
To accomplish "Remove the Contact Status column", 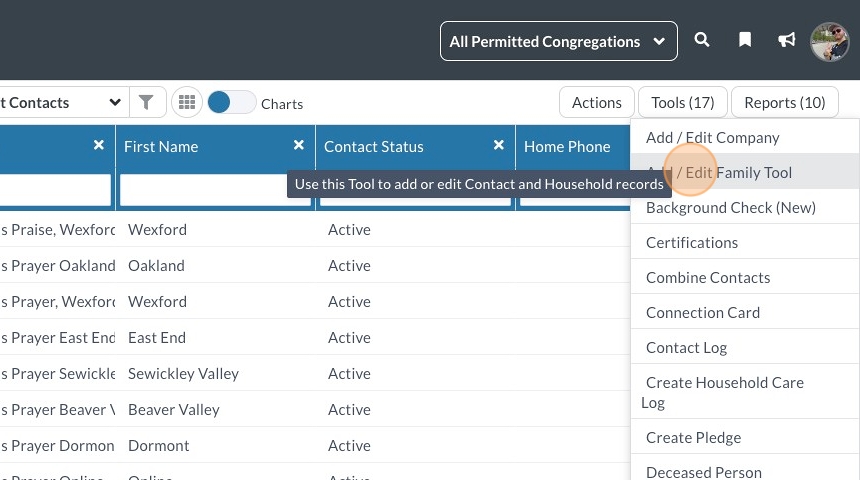I will tap(498, 145).
